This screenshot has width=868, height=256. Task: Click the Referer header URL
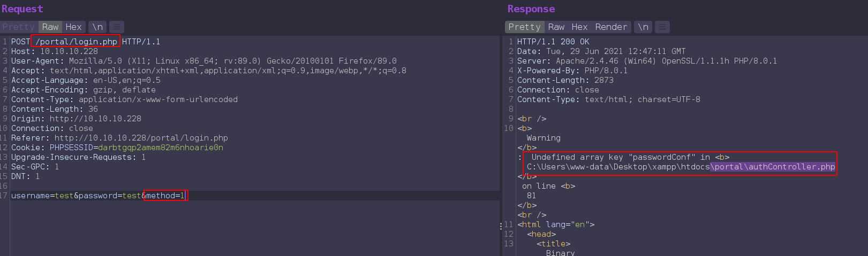coord(141,138)
